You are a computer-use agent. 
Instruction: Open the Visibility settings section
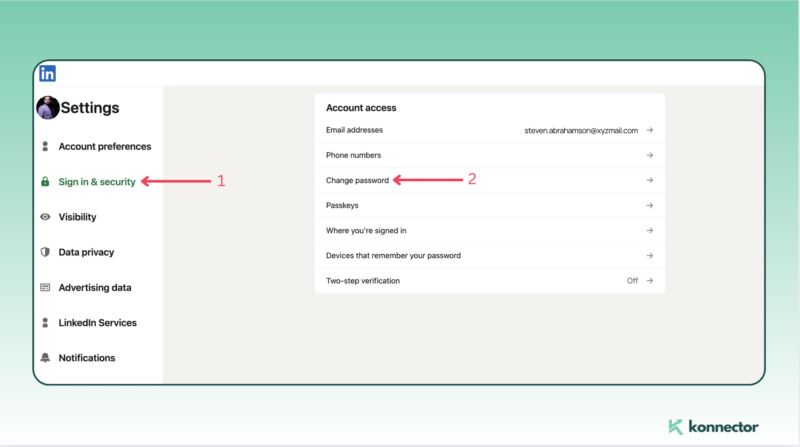tap(77, 217)
